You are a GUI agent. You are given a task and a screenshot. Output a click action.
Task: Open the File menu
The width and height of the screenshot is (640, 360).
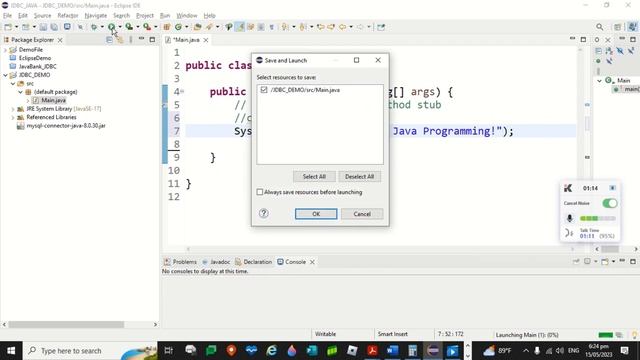point(7,16)
